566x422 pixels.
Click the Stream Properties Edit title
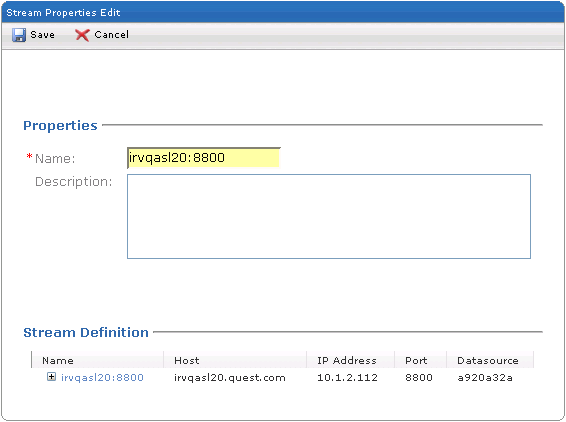63,13
